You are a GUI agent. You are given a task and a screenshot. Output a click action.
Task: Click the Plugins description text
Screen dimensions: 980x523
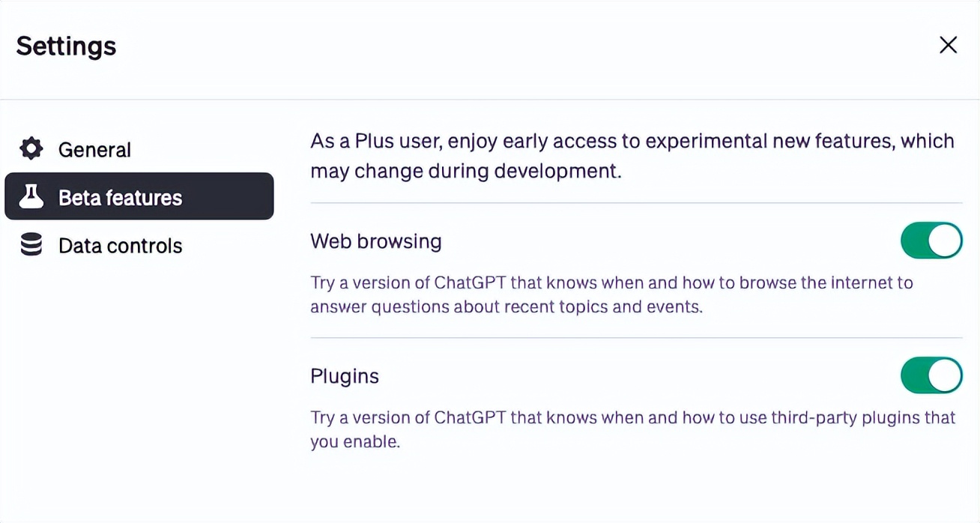[632, 429]
